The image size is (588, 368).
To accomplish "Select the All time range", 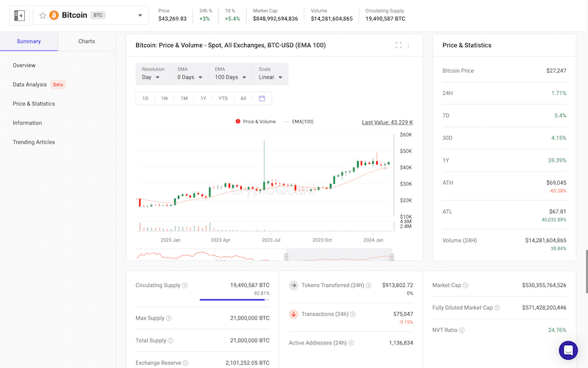I will (x=243, y=99).
